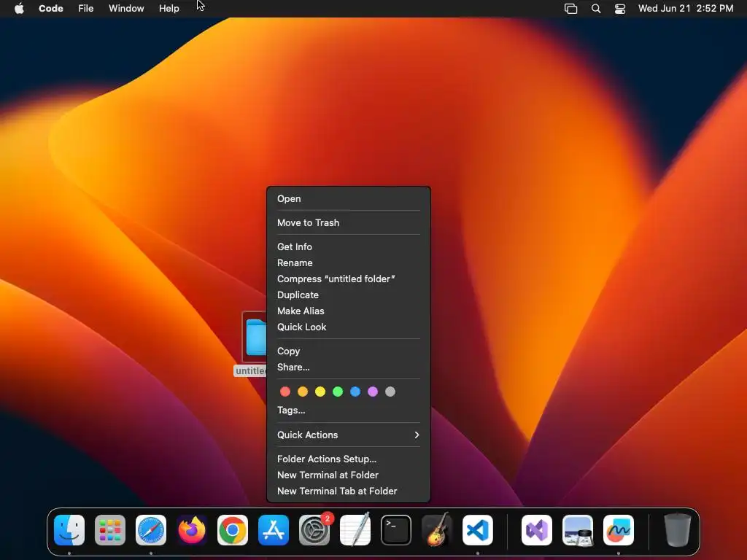Image resolution: width=747 pixels, height=560 pixels.
Task: Choose Quick Look
Action: pyautogui.click(x=348, y=327)
